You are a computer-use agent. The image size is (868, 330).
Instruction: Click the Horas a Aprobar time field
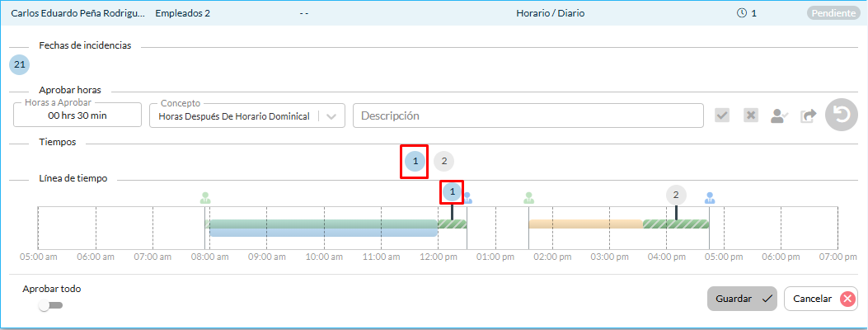tap(77, 116)
